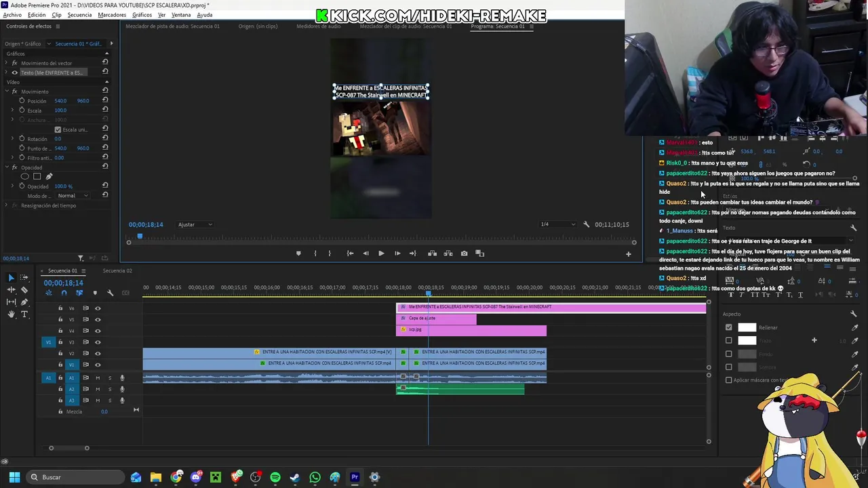
Task: Select the Ripple Edit tool
Action: point(11,289)
